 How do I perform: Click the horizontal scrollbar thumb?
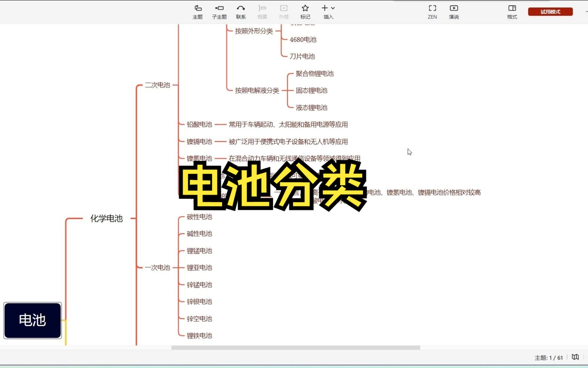pos(295,348)
